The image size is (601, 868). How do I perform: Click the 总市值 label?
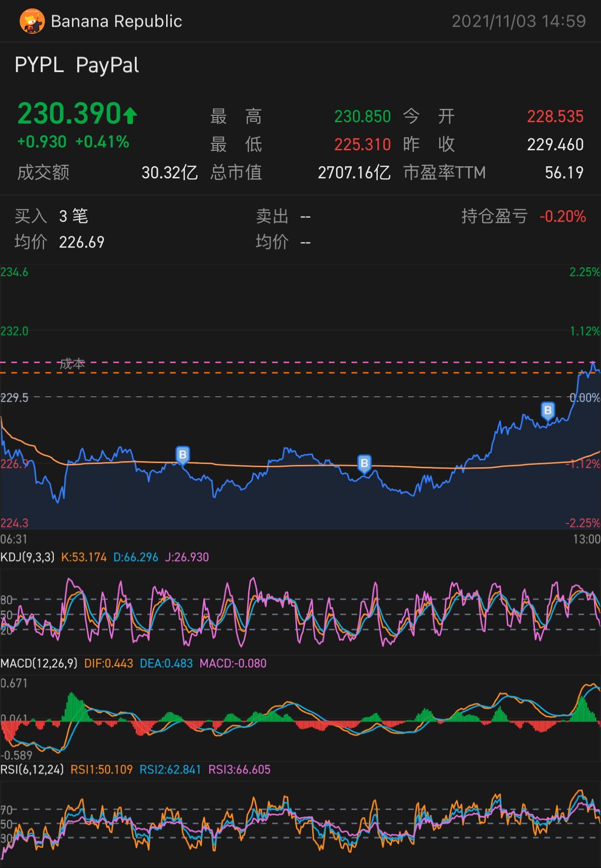tap(236, 173)
